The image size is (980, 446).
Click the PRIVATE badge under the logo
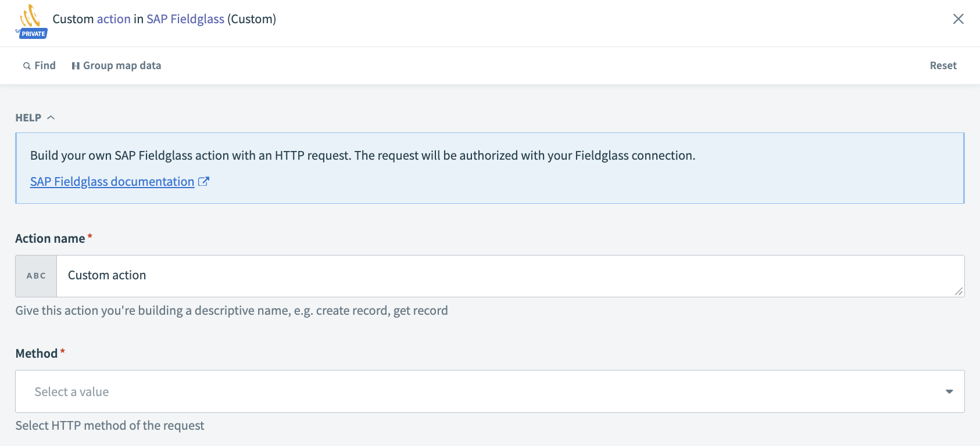click(x=33, y=34)
